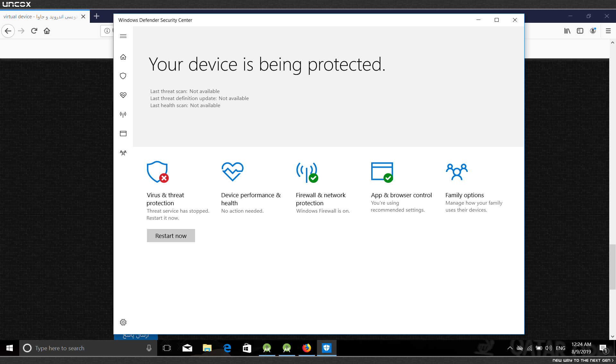Click the large Firewall & network tile icon
The image size is (616, 364).
click(x=307, y=172)
